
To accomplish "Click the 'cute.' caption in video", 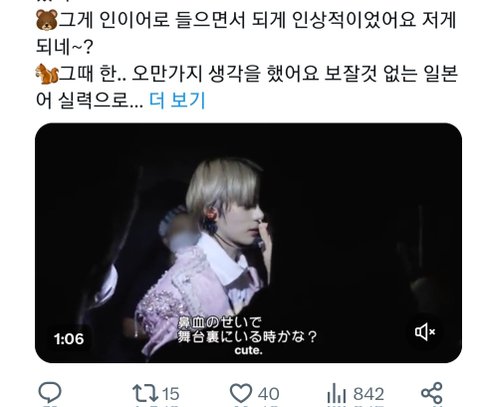I will 248,351.
